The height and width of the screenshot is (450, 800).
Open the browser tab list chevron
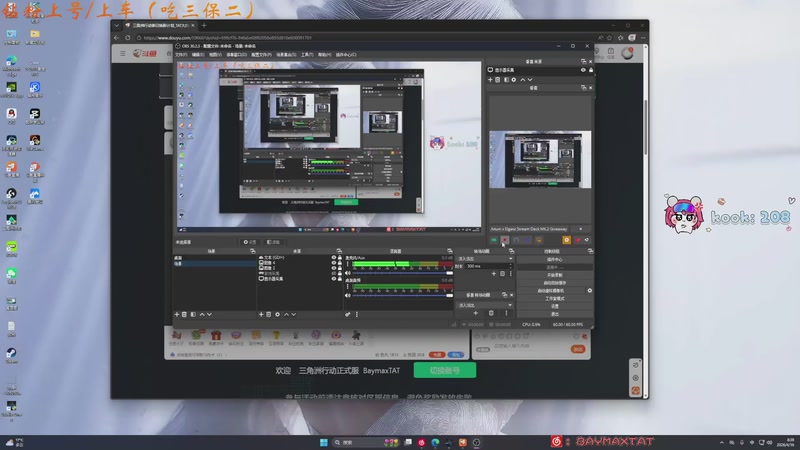(116, 25)
